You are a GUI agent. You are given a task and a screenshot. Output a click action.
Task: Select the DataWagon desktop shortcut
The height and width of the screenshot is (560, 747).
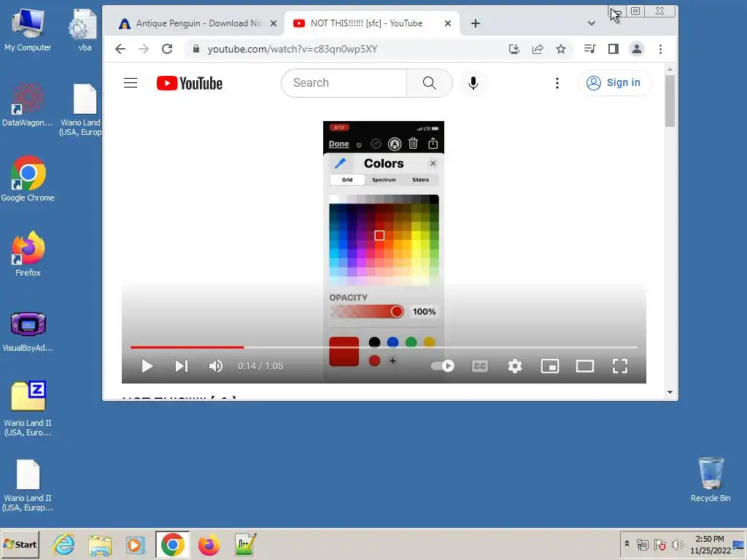coord(28,105)
